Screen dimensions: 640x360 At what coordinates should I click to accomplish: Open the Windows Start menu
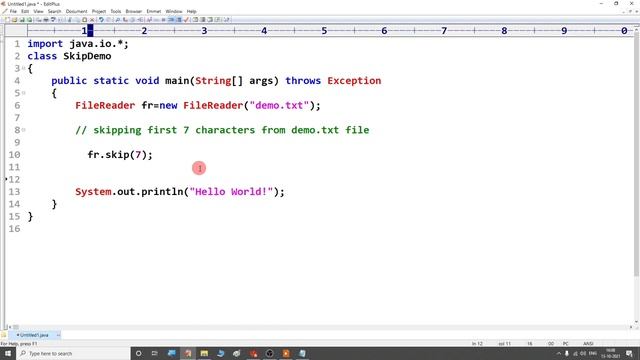(x=8, y=353)
